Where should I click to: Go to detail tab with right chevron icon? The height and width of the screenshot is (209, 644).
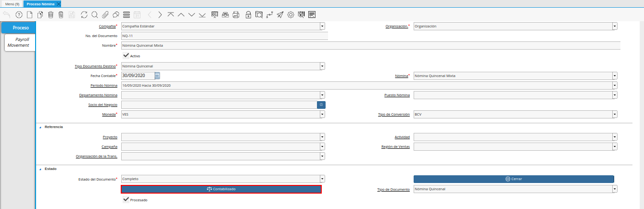pos(160,14)
